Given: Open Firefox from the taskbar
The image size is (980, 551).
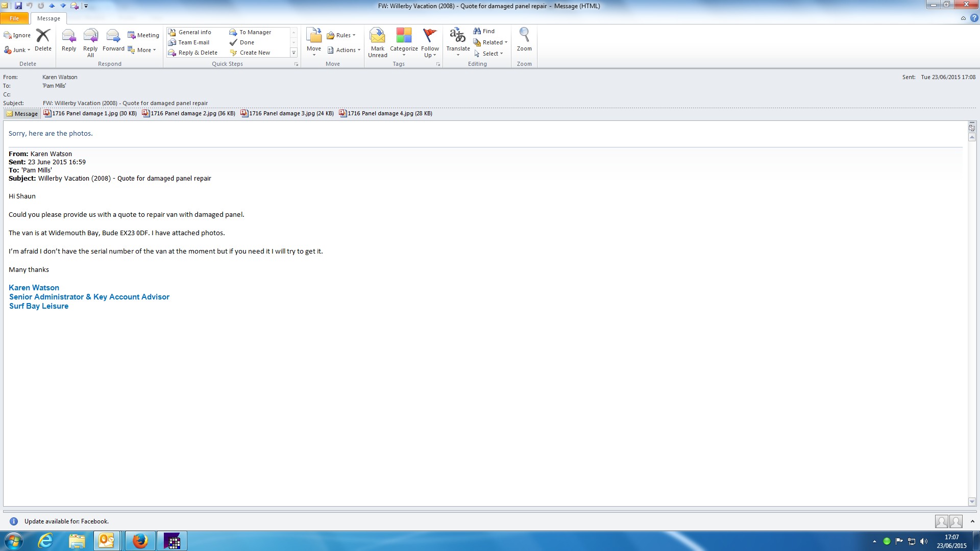Looking at the screenshot, I should [140, 541].
